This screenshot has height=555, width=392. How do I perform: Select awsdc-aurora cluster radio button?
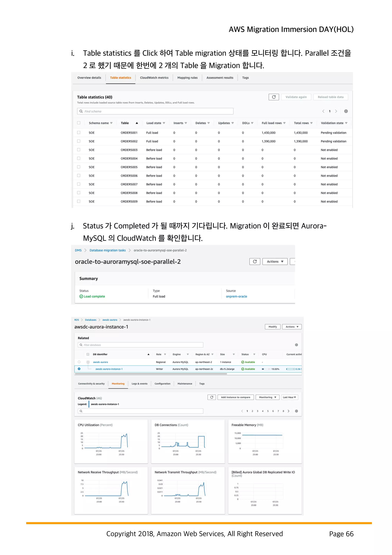click(x=79, y=362)
